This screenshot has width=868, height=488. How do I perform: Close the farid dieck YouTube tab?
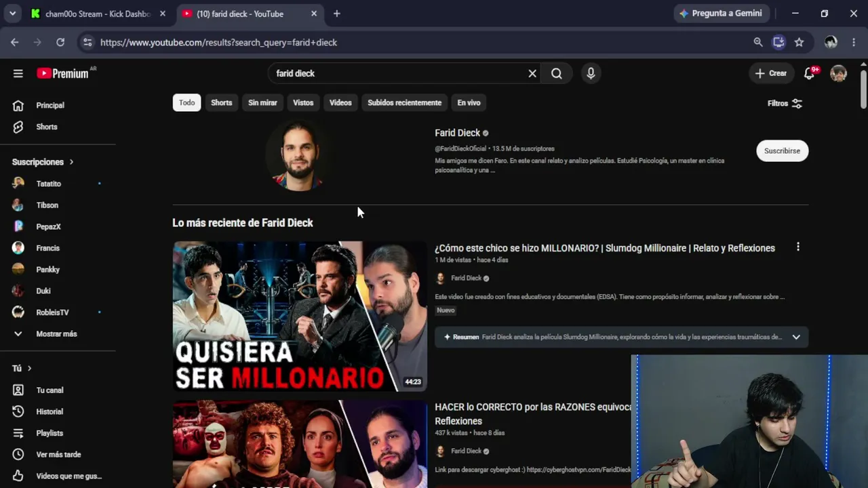pyautogui.click(x=314, y=14)
